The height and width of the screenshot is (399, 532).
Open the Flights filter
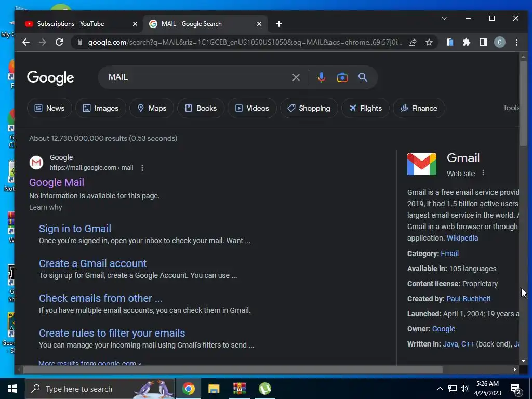coord(365,108)
